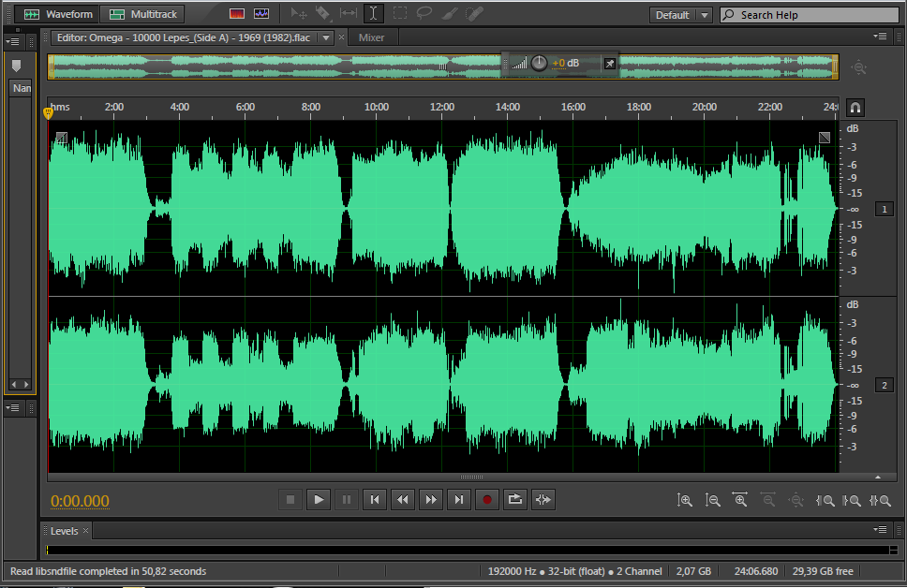Image resolution: width=907 pixels, height=588 pixels.
Task: Click the 12:00 mark on timeline
Action: [x=442, y=107]
